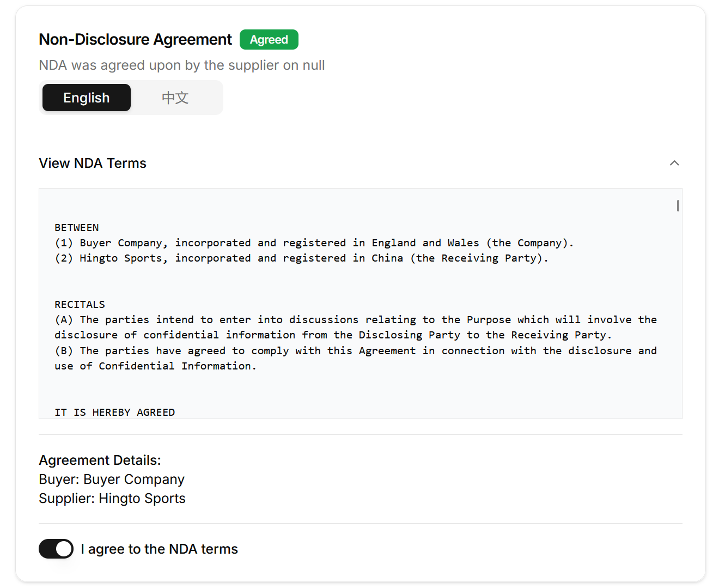The width and height of the screenshot is (719, 588).
Task: Click the upward chevron beside View NDA Terms
Action: tap(674, 163)
